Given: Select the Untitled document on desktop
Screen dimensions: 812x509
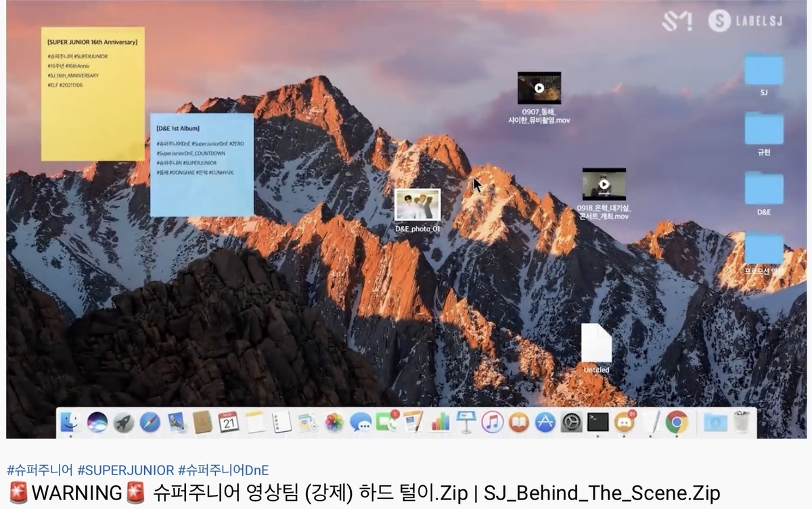Looking at the screenshot, I should 596,348.
